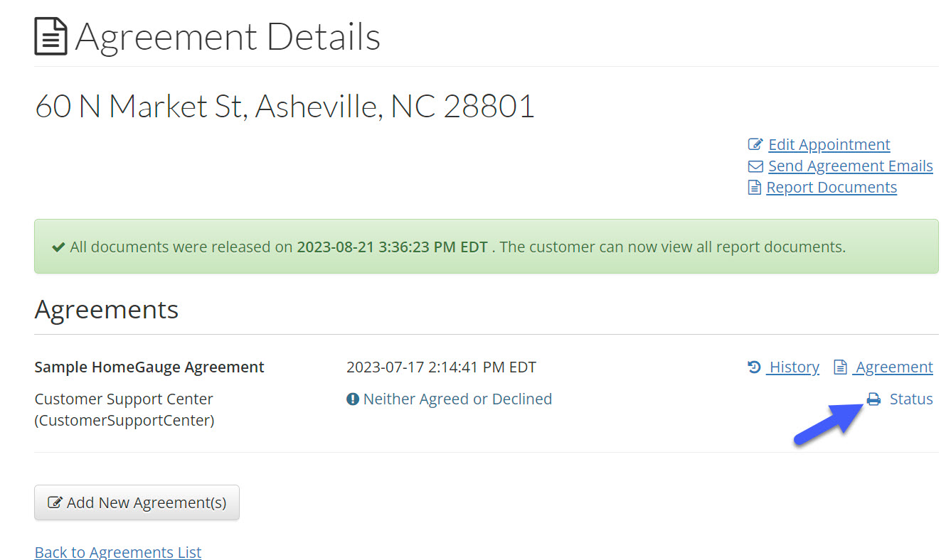The height and width of the screenshot is (560, 946).
Task: Click the Neither Agreed or Declined status text
Action: coord(457,399)
